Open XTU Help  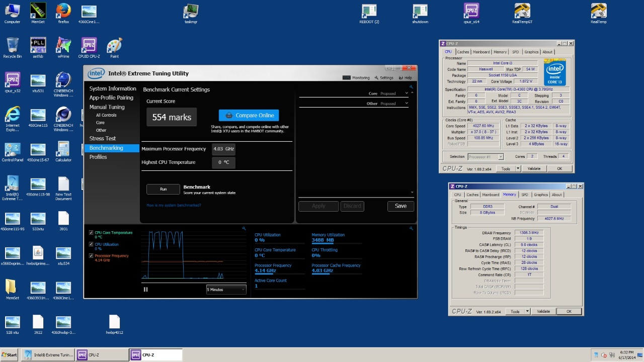405,78
